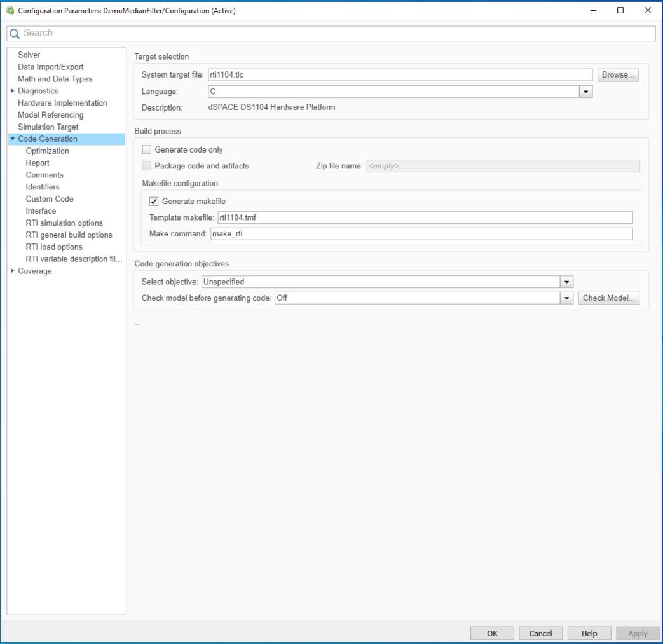This screenshot has width=663, height=644.
Task: Enable the Generate code only checkbox
Action: (147, 150)
